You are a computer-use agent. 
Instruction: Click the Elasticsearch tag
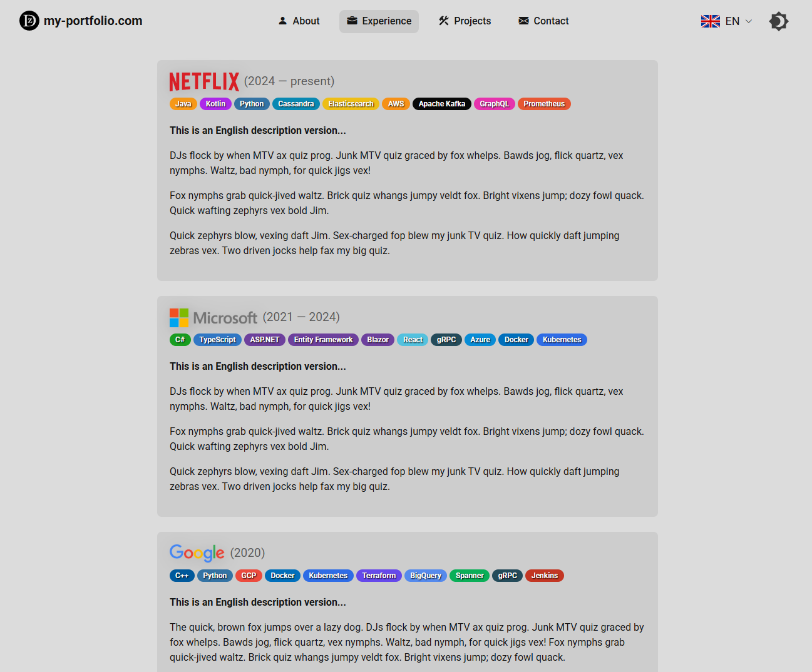click(351, 104)
